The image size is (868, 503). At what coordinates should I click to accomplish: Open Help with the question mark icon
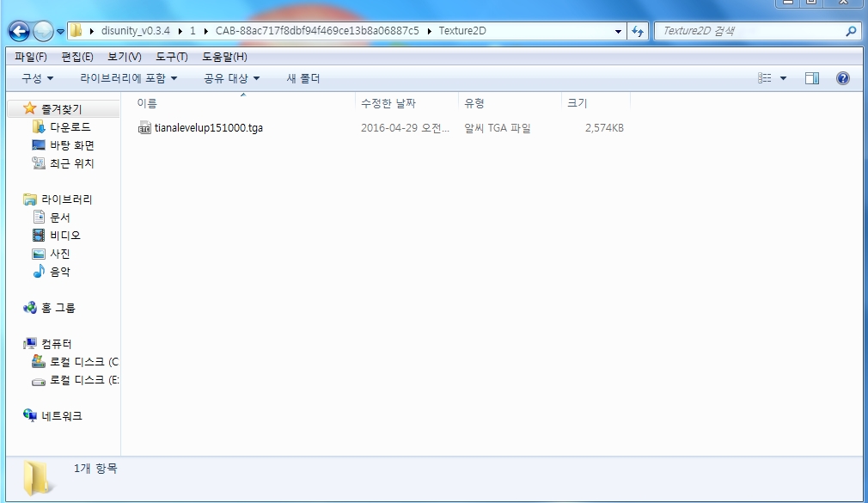coord(843,78)
